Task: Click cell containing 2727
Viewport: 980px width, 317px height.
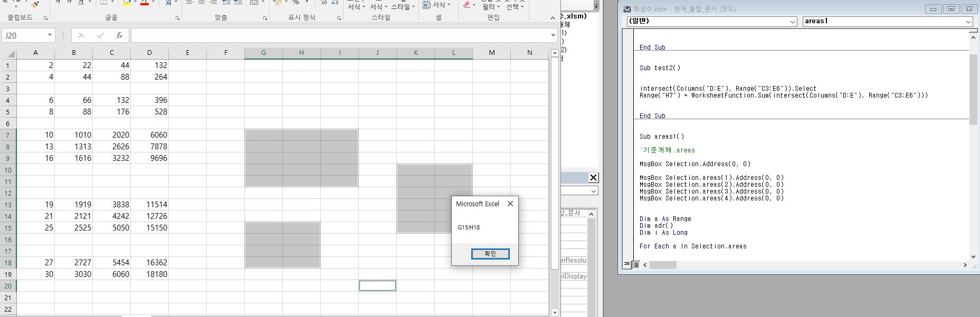Action: [x=73, y=263]
